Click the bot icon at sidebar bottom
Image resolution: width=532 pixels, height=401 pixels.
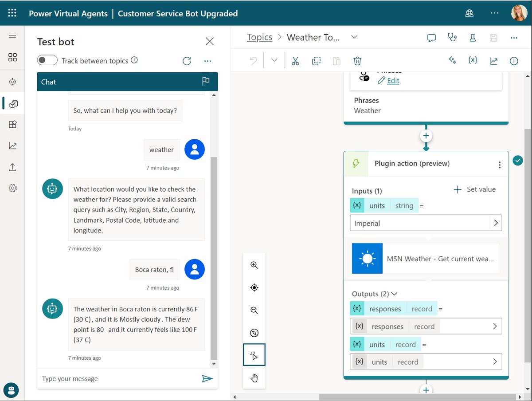click(x=12, y=390)
